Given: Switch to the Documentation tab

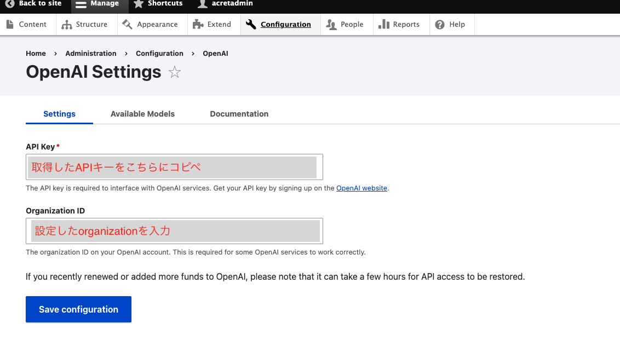Looking at the screenshot, I should [239, 114].
